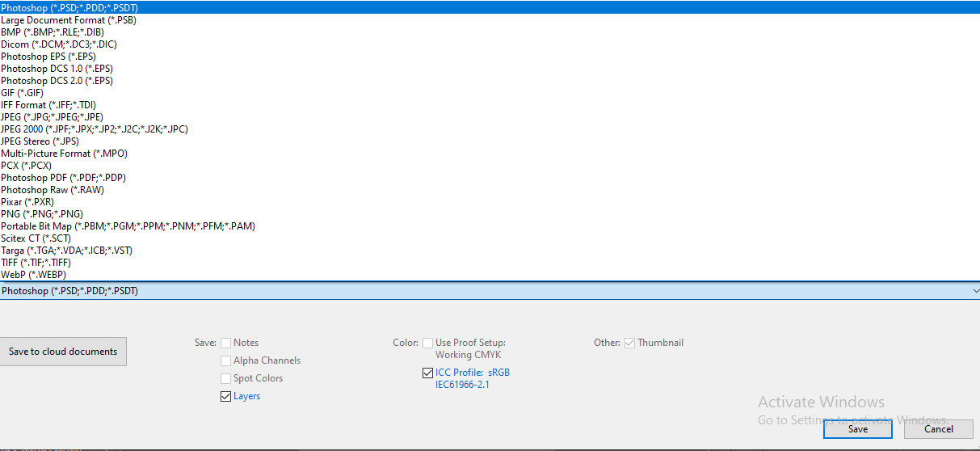Choose WebP (*.WEBP) format
Screen dimensions: 980x451
pos(490,274)
